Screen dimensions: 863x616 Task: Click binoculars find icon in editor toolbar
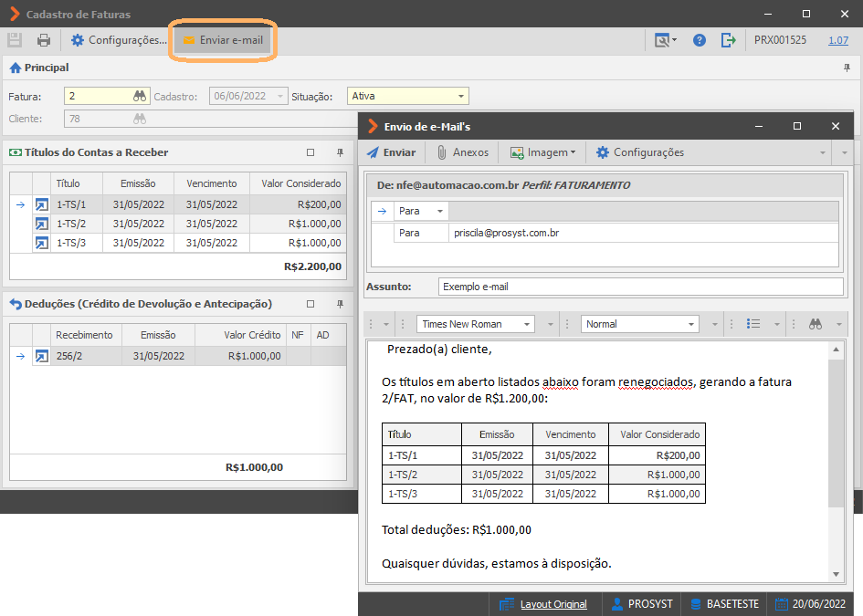point(816,324)
